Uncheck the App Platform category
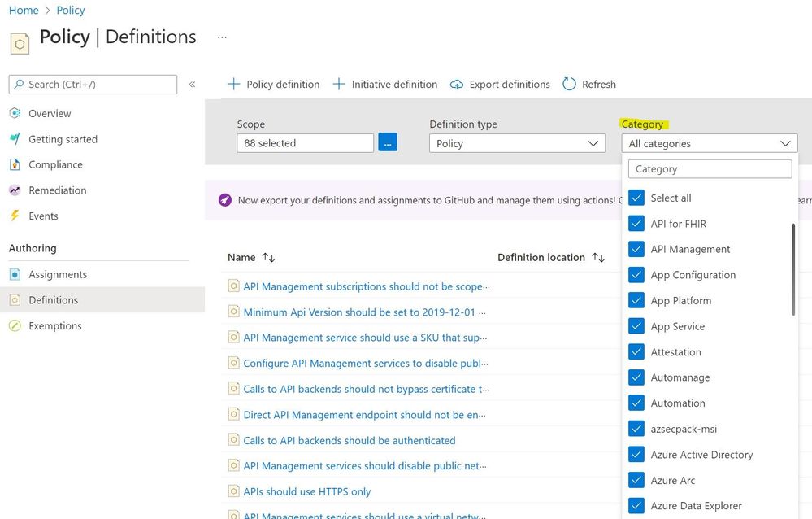Screen dimensions: 812x519 [636, 300]
